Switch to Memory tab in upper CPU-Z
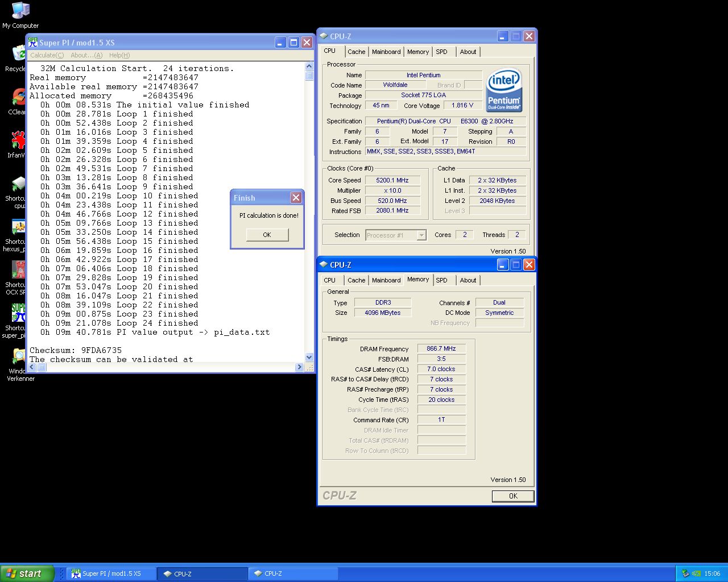Viewport: 728px width, 582px height. (x=418, y=52)
